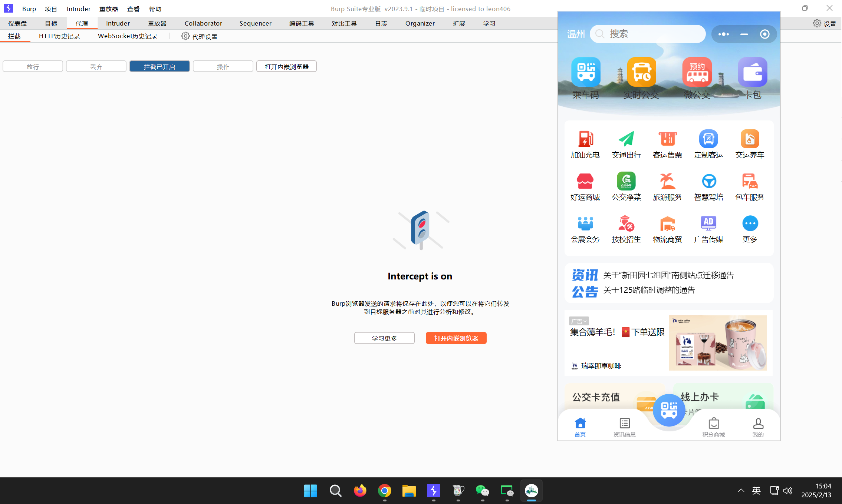The height and width of the screenshot is (504, 842).
Task: Open the 乘车码 ride code icon
Action: pos(586,72)
